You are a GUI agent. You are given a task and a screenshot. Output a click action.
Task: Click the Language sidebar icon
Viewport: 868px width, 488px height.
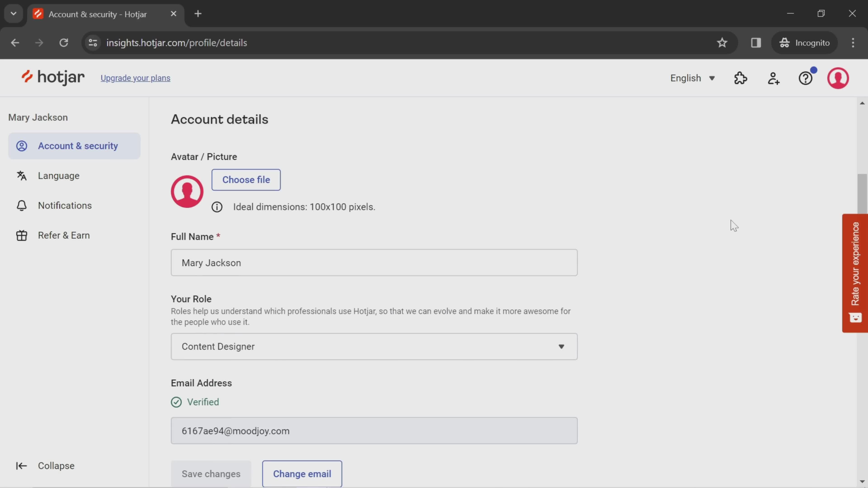coord(21,175)
